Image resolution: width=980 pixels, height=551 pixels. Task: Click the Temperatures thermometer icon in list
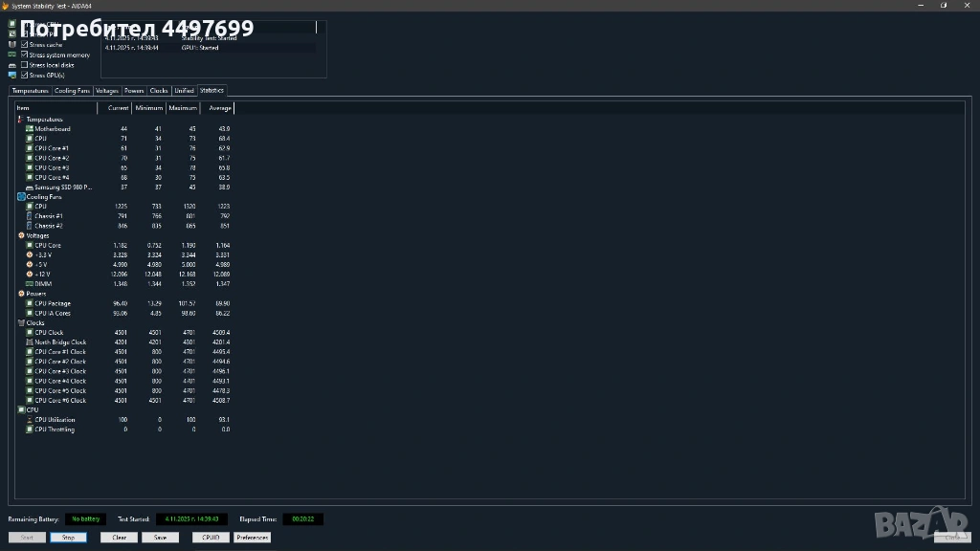21,120
